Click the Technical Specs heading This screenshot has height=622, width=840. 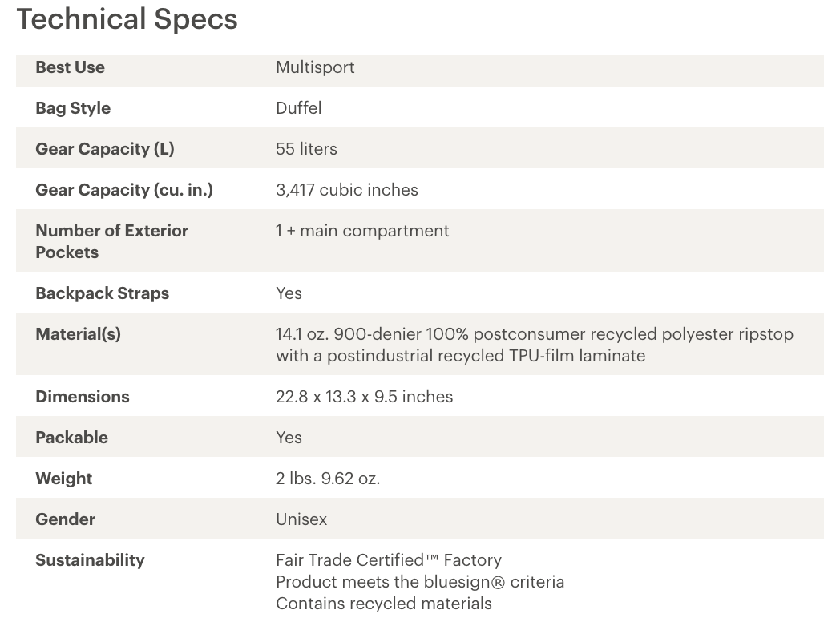pyautogui.click(x=127, y=20)
